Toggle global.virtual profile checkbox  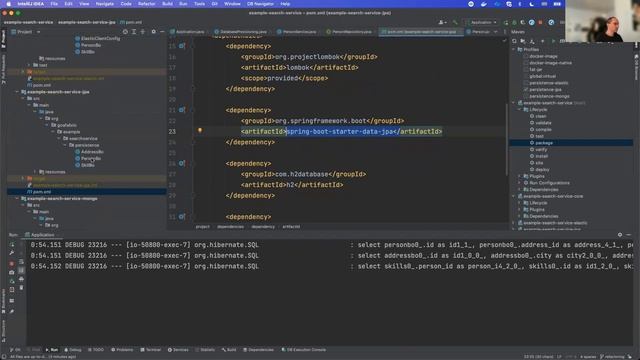[526, 76]
